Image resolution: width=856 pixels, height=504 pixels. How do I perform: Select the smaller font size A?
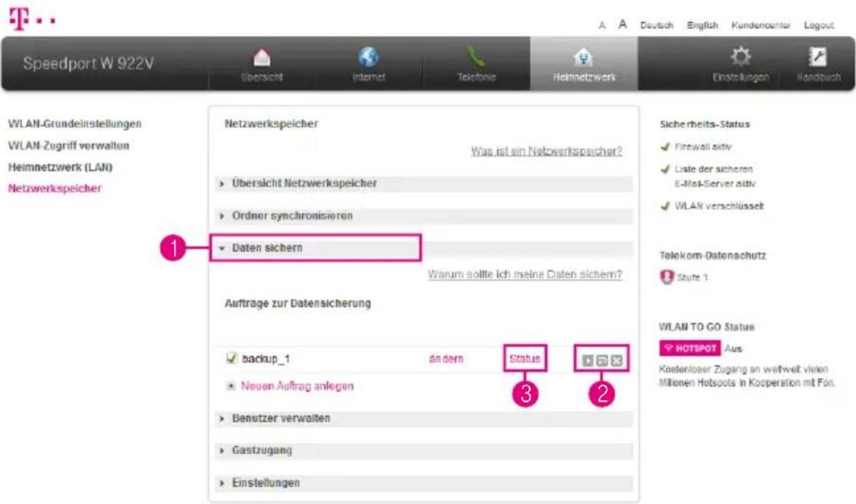point(602,25)
